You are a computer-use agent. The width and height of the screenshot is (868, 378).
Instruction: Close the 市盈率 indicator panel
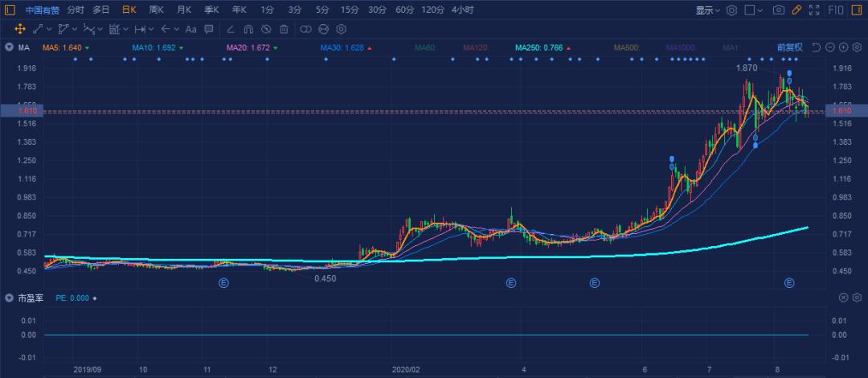(843, 298)
